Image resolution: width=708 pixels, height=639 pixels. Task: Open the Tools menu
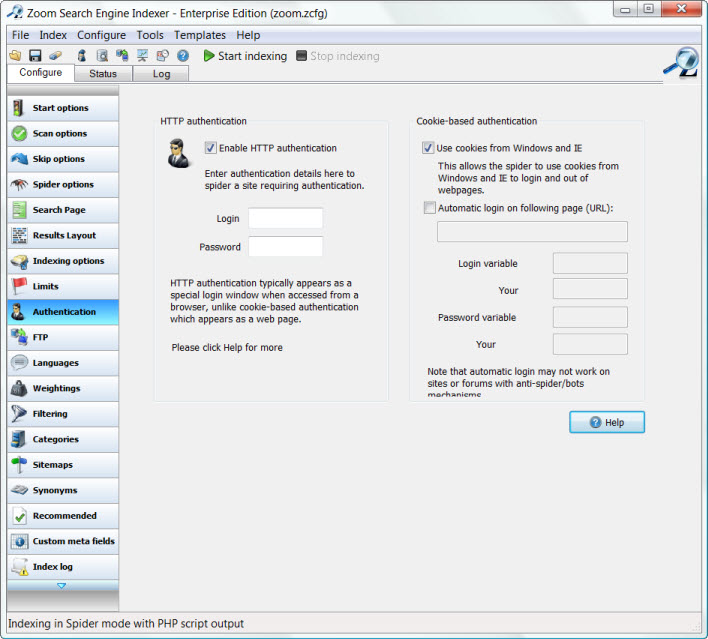click(150, 35)
